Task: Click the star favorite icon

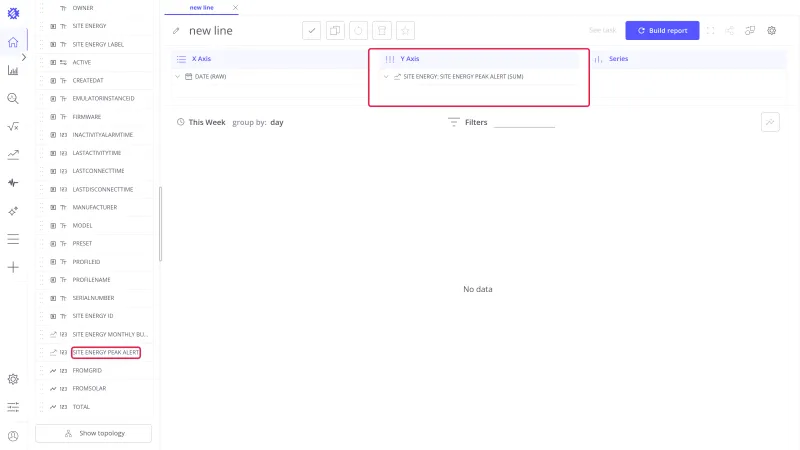Action: tap(405, 31)
